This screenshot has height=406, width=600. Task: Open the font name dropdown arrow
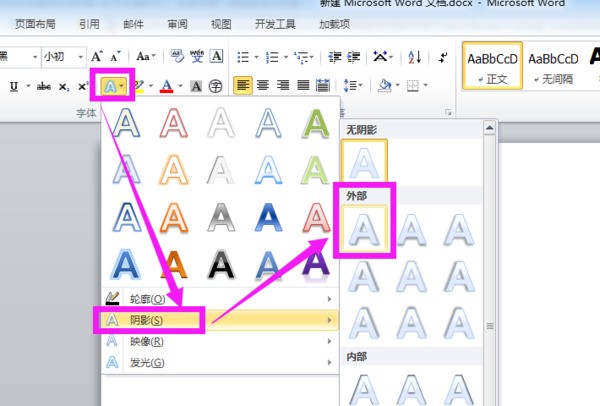pos(35,57)
